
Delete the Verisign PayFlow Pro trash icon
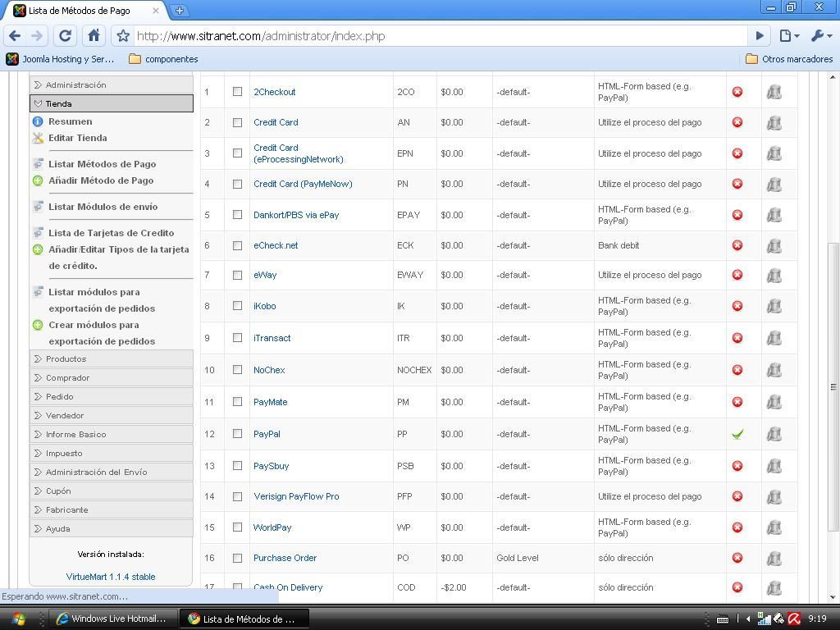click(774, 496)
